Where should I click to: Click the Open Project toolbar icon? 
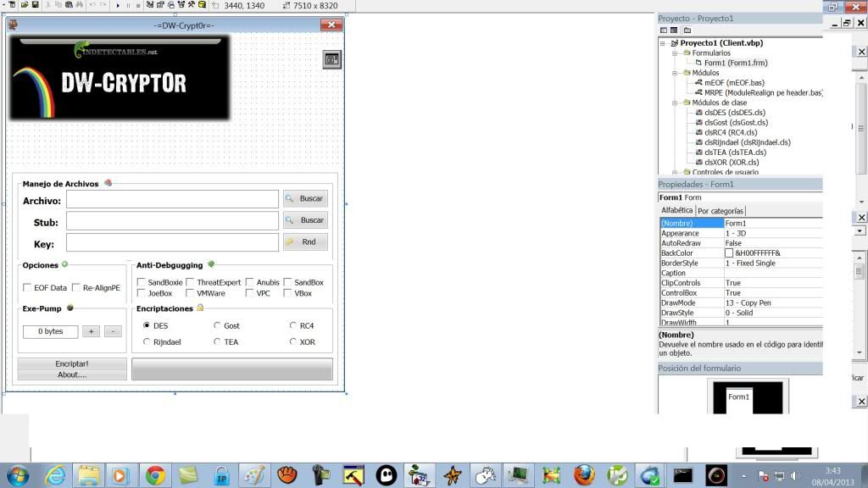[25, 5]
